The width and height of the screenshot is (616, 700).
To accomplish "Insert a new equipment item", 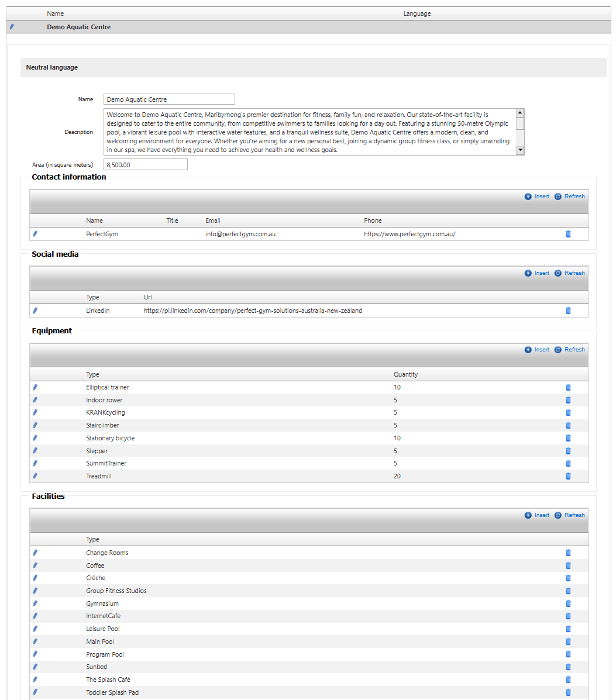I will click(x=537, y=350).
